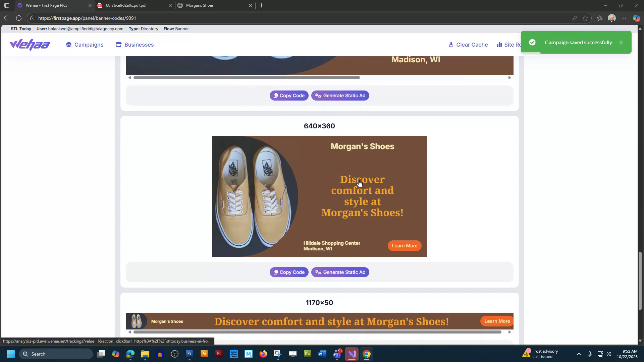Click the browser profile avatar icon
Screen dimensions: 644x362
click(612, 18)
